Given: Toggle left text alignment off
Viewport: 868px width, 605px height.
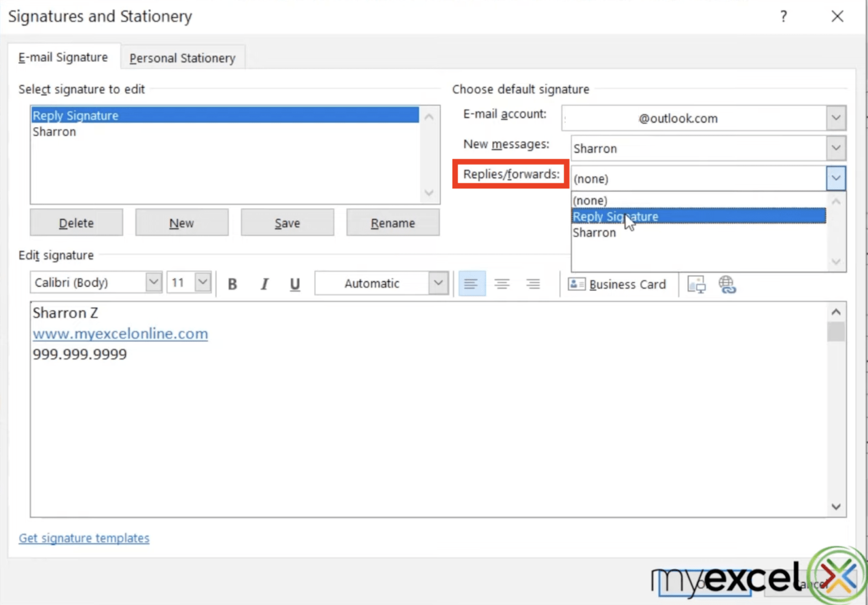Looking at the screenshot, I should coord(472,283).
